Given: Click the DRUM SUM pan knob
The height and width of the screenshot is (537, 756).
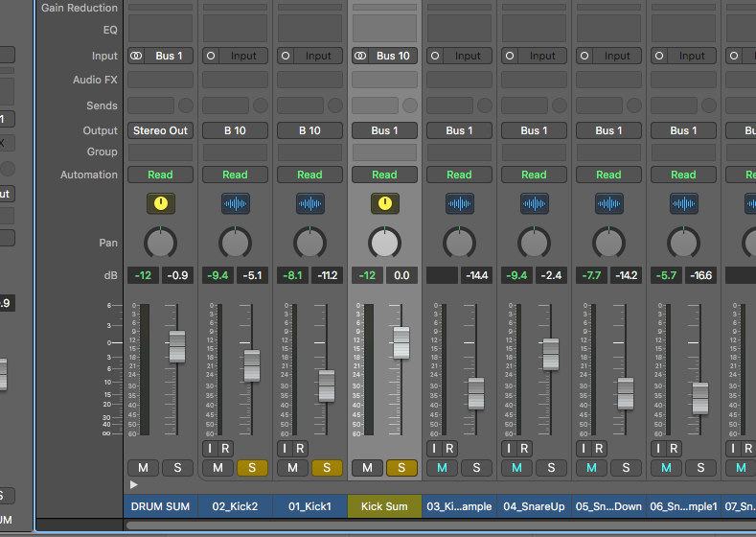Looking at the screenshot, I should pyautogui.click(x=161, y=243).
